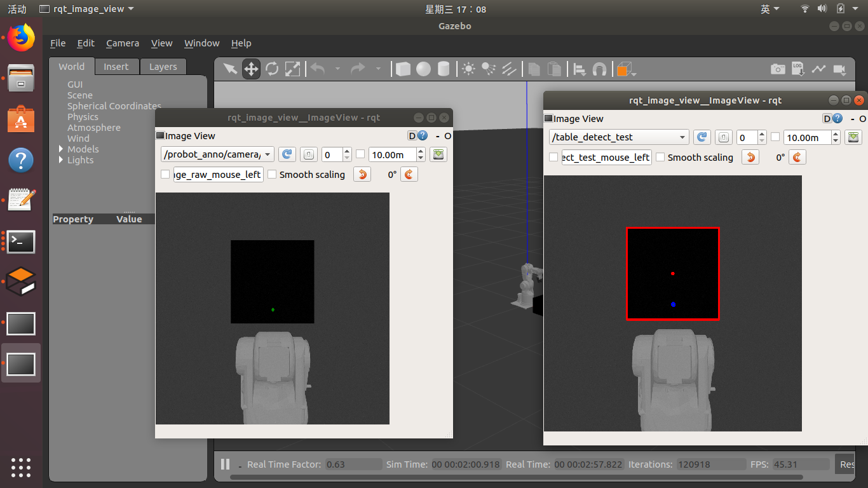Click the mouse_left topic field in /probot_anno window
868x488 pixels.
point(218,174)
